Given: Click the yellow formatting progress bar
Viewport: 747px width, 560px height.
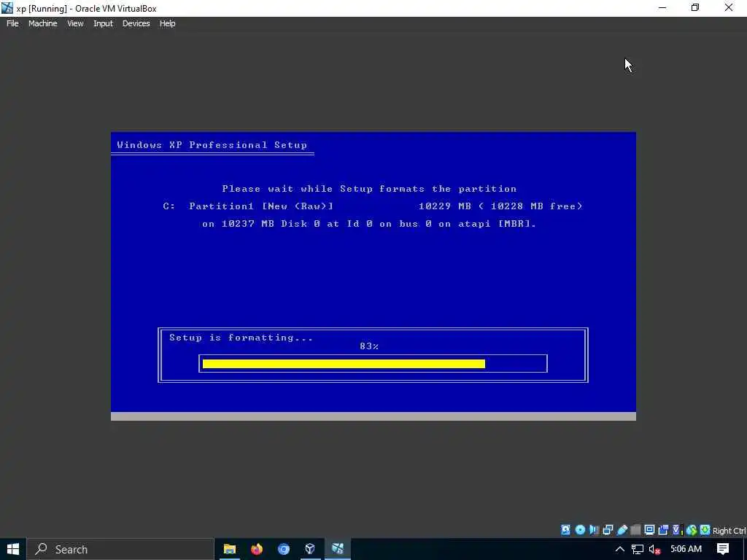Looking at the screenshot, I should click(x=344, y=364).
